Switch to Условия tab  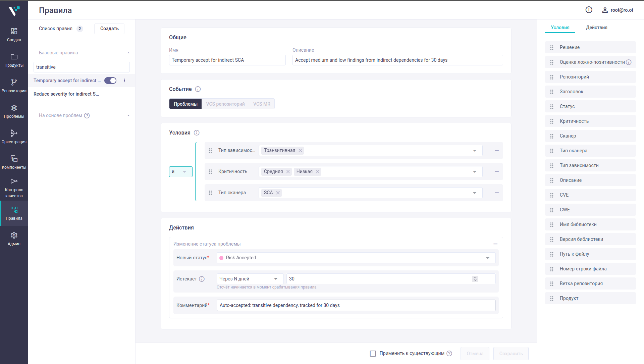click(560, 28)
